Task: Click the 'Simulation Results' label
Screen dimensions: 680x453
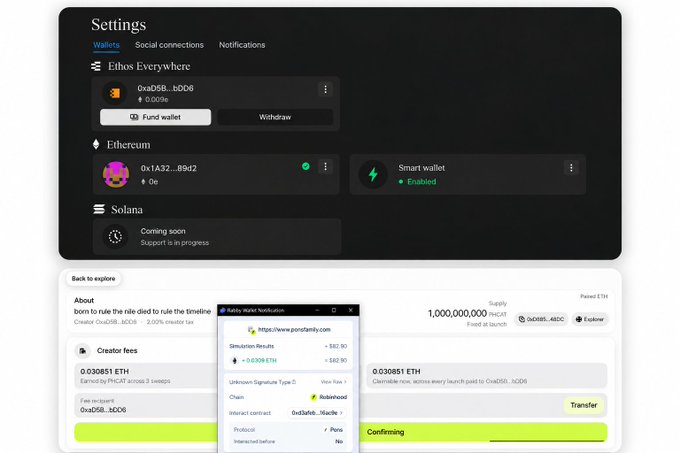Action: [x=252, y=346]
